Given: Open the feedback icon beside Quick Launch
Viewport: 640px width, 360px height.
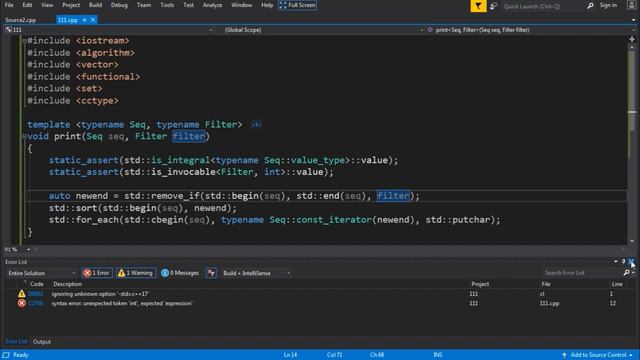Looking at the screenshot, I should coord(493,6).
